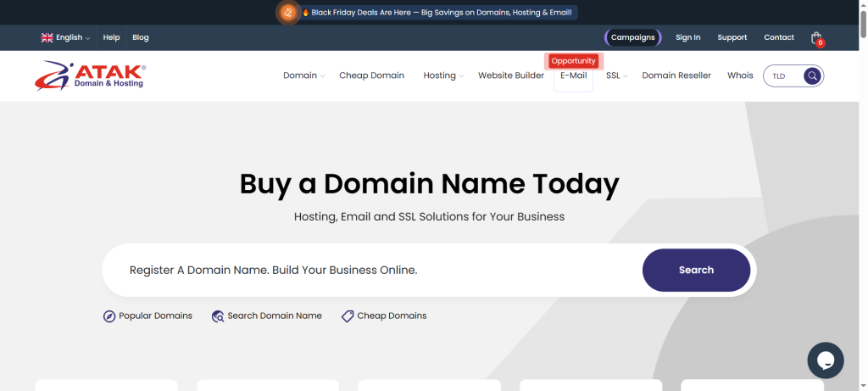Click the ATAK Domain & Hosting logo
This screenshot has width=868, height=391.
pyautogui.click(x=90, y=75)
